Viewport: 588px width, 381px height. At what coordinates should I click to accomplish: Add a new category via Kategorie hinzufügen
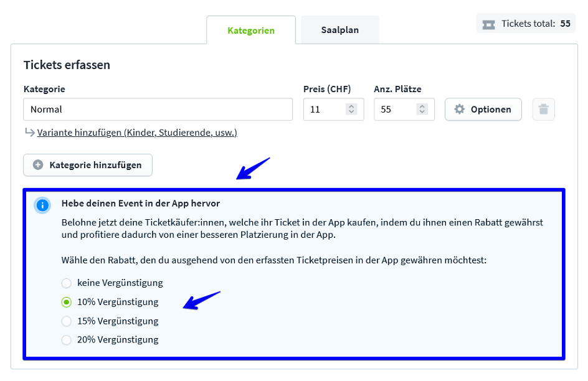pos(87,165)
